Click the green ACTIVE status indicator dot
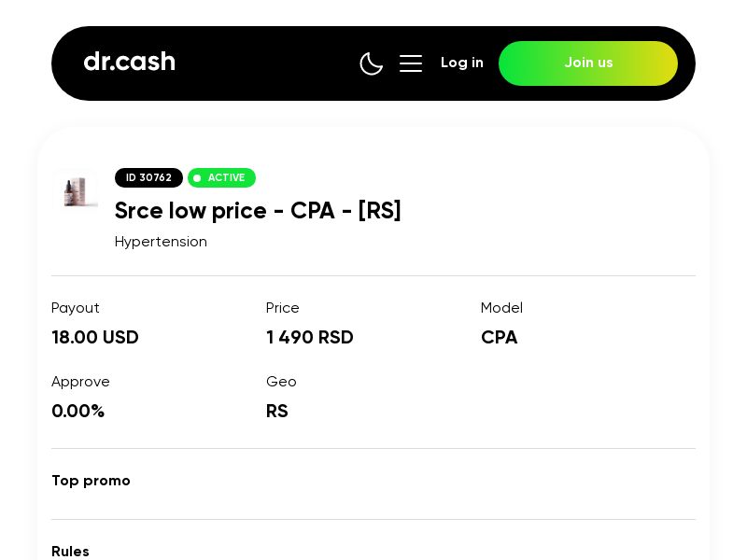 197,177
